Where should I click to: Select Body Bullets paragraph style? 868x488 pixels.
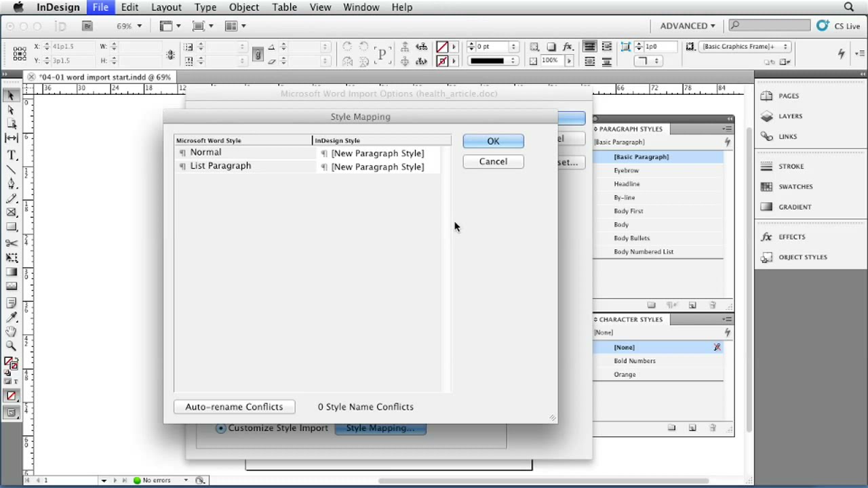[658, 238]
